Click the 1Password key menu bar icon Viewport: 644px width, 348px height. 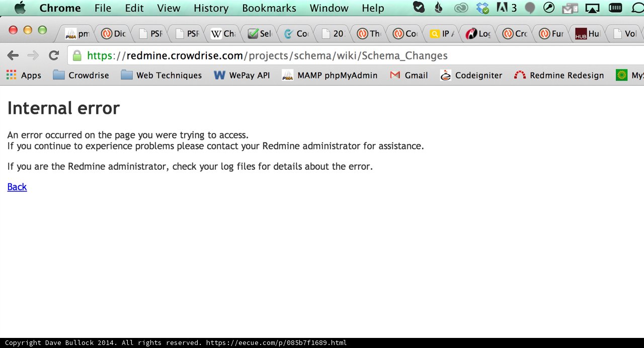coord(549,8)
